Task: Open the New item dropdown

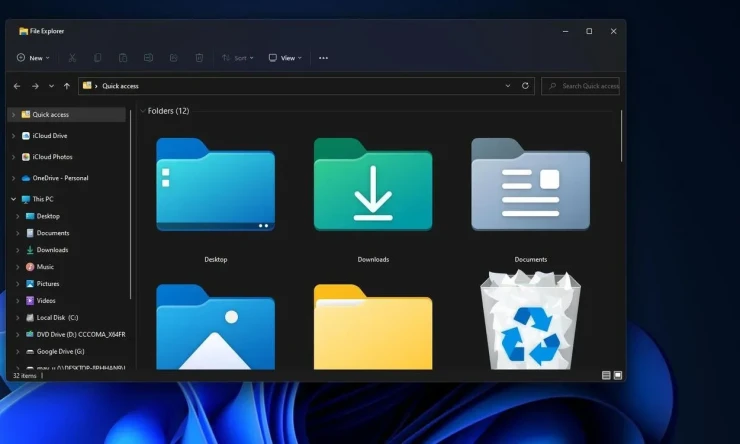Action: point(33,58)
